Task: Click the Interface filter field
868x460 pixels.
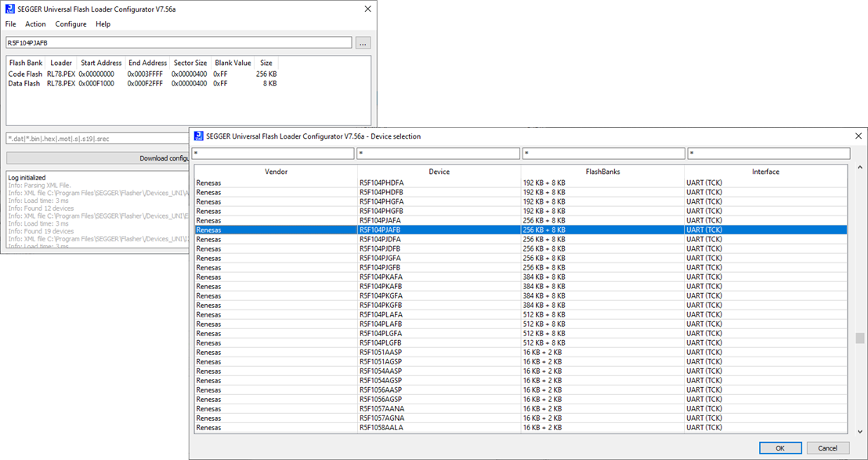Action: pos(769,154)
